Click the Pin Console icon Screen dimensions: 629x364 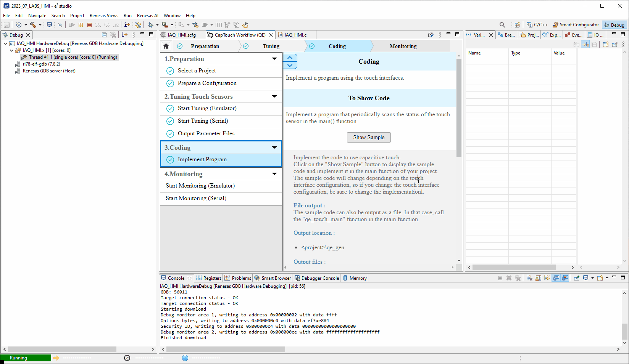pyautogui.click(x=576, y=278)
